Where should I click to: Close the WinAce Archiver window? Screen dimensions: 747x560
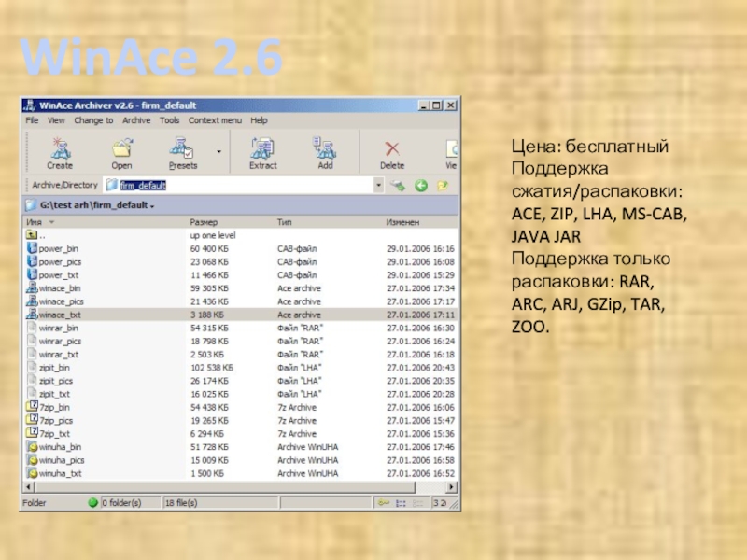pos(450,105)
